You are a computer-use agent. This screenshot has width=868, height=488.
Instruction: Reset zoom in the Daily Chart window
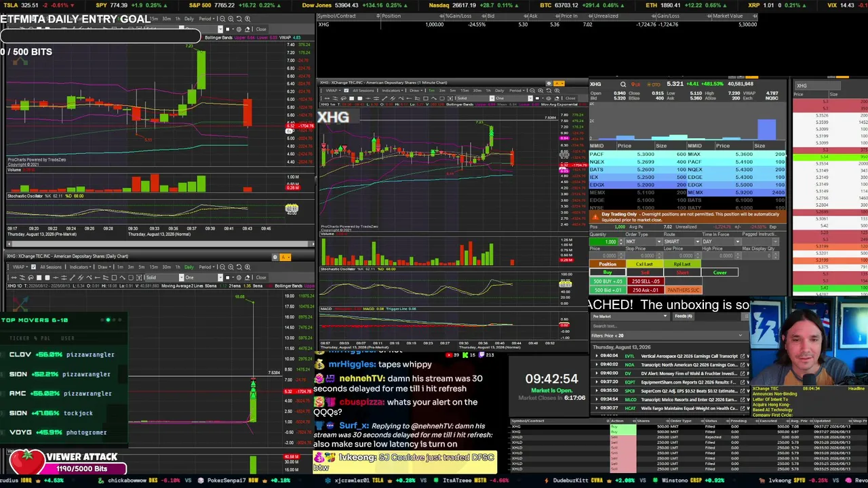[239, 267]
